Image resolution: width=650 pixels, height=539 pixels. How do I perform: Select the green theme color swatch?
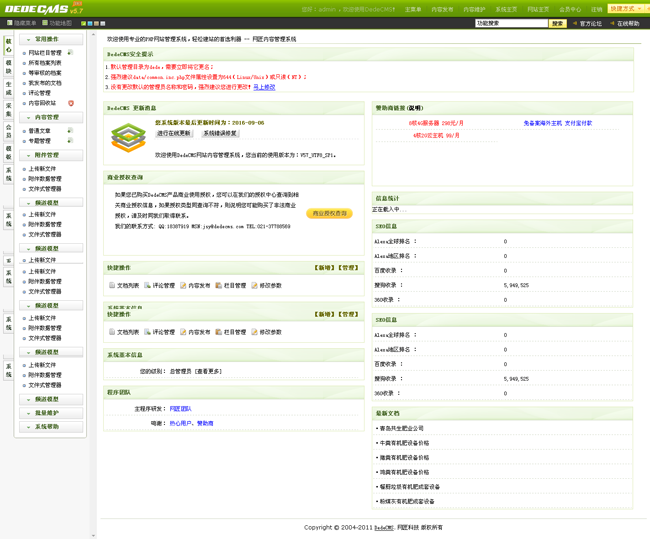pos(83,24)
